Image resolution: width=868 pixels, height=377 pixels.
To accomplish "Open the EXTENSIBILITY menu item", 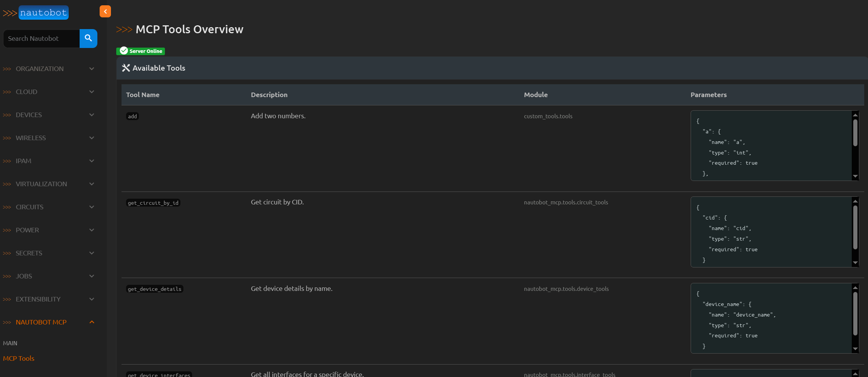I will (38, 299).
